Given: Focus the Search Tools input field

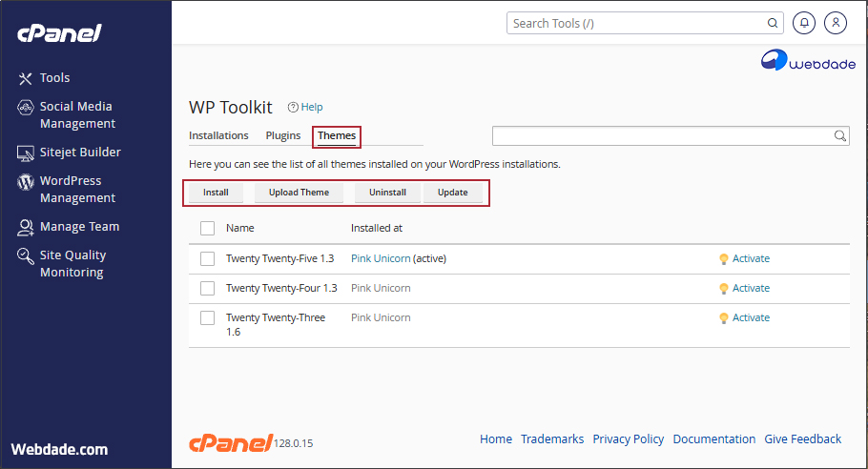Looking at the screenshot, I should click(x=637, y=23).
